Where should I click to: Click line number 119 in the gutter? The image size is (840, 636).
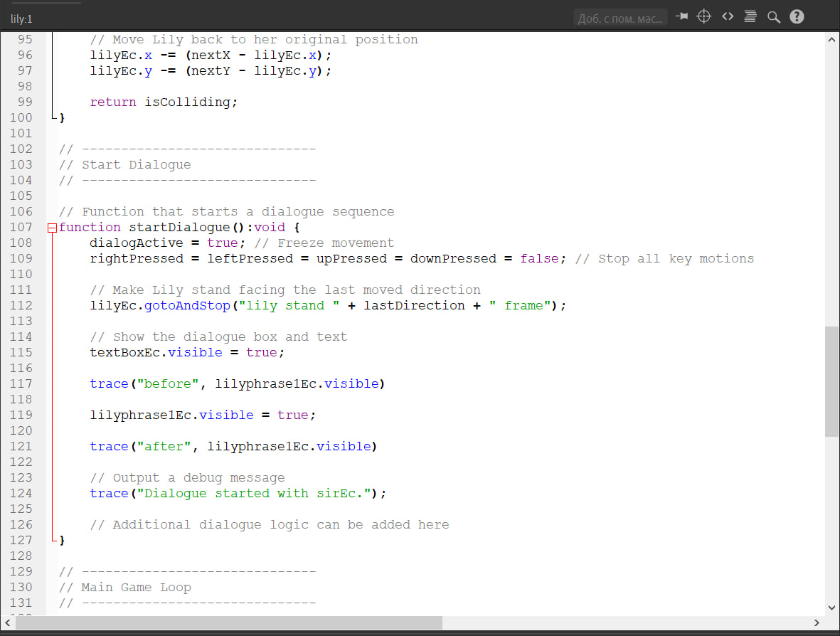coord(21,415)
